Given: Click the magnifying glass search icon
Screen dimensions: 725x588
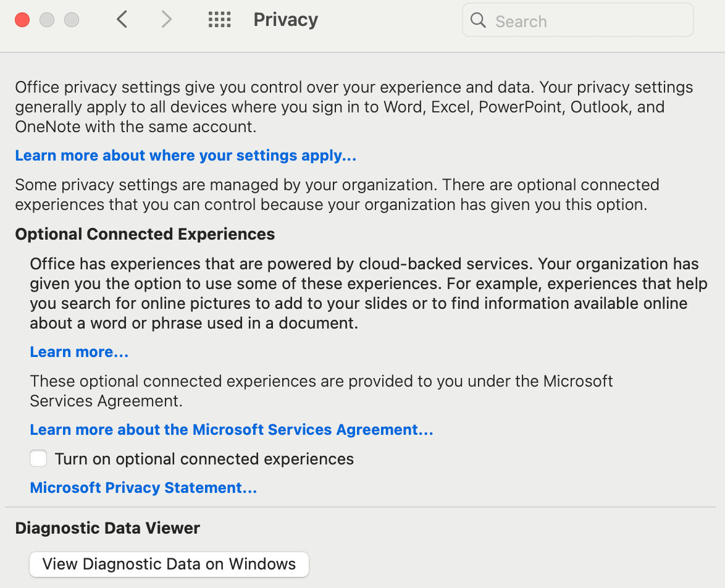Looking at the screenshot, I should [x=478, y=20].
